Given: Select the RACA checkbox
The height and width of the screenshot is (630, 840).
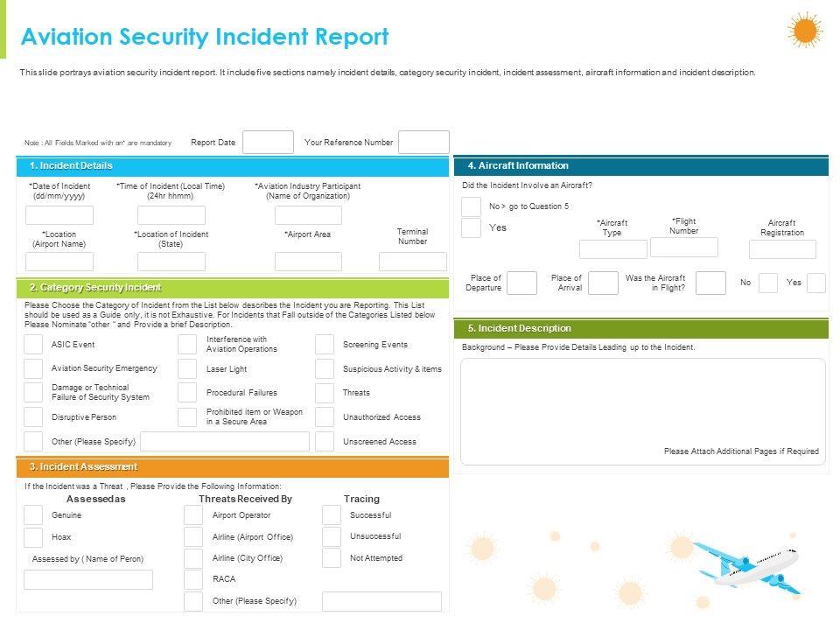Looking at the screenshot, I should pos(193,579).
